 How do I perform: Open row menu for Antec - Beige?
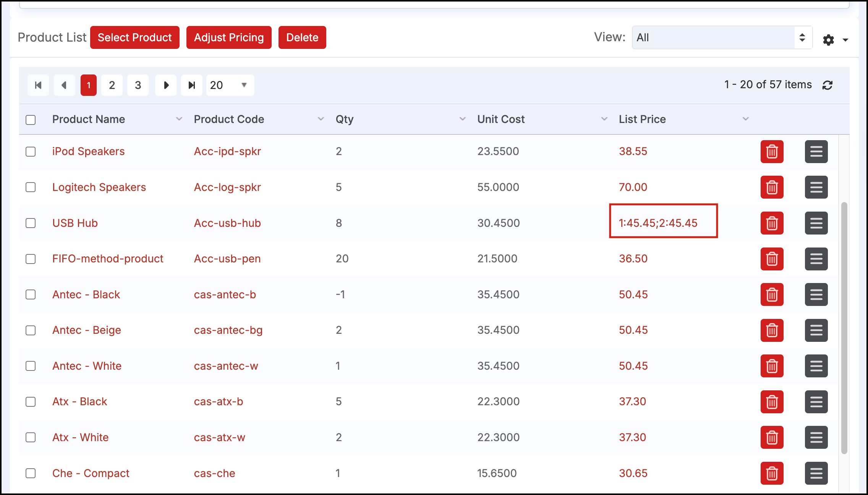tap(816, 330)
